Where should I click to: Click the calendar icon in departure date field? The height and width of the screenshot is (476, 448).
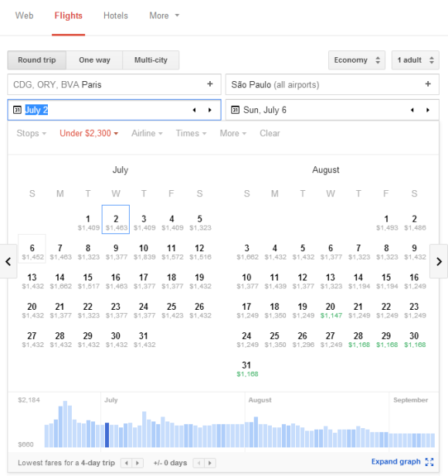(17, 110)
